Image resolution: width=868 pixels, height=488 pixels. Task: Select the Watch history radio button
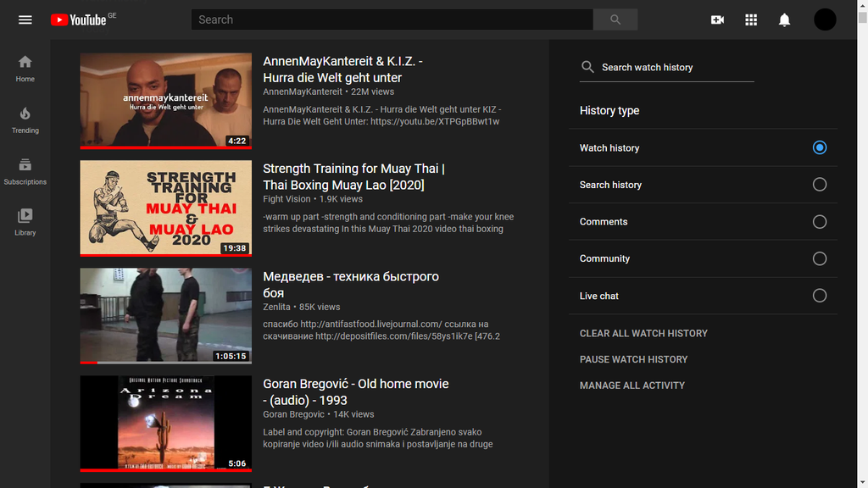tap(819, 147)
